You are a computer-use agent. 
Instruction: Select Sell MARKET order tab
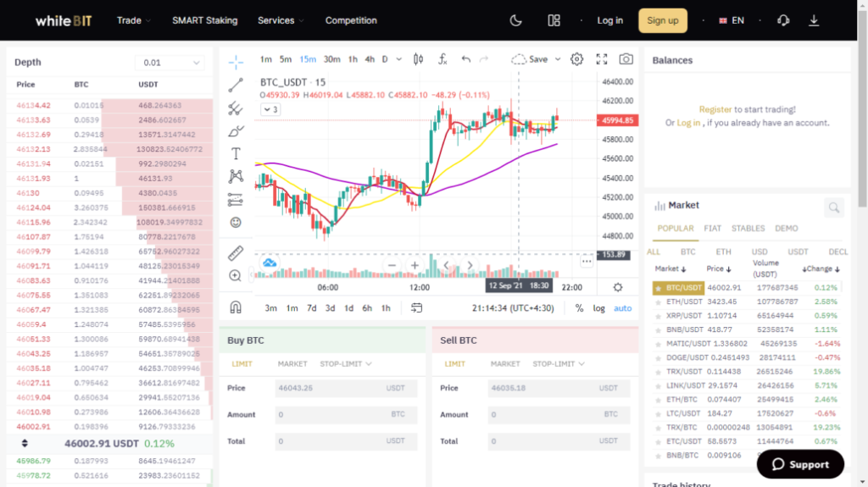point(505,364)
